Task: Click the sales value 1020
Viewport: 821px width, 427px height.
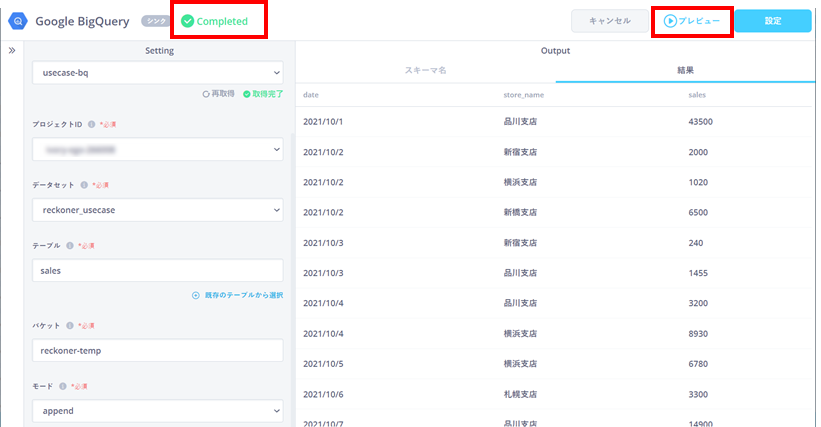Action: [x=698, y=182]
